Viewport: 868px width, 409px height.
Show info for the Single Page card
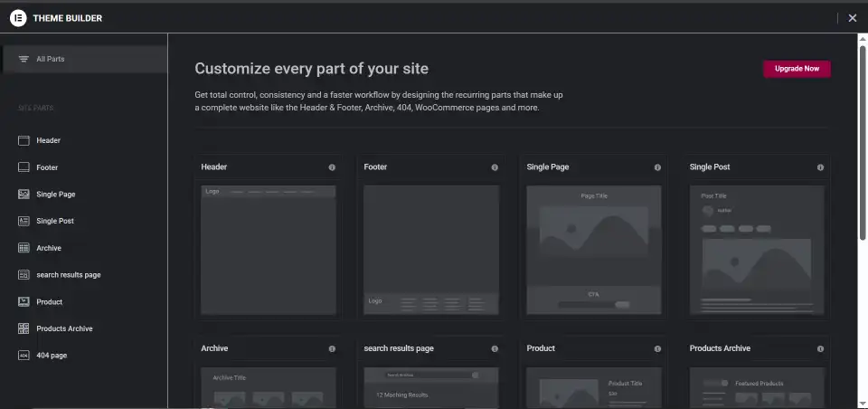[657, 167]
